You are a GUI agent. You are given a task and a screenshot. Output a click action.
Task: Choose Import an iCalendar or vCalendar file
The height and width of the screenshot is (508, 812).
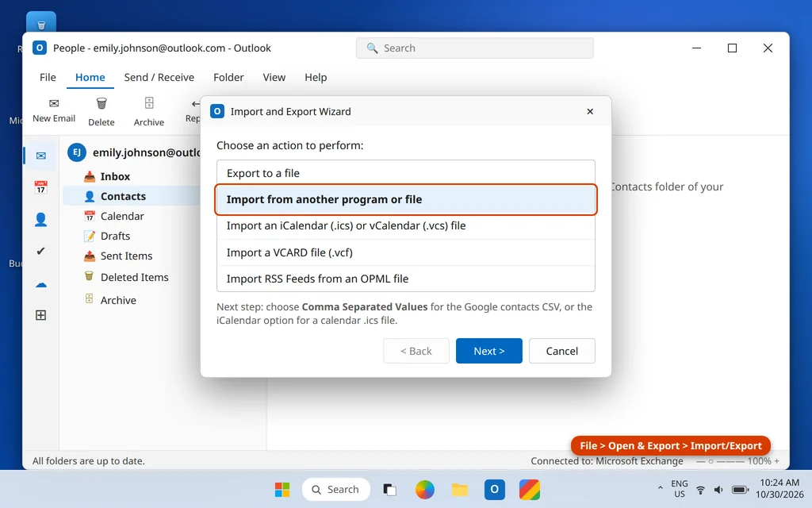[x=405, y=226]
